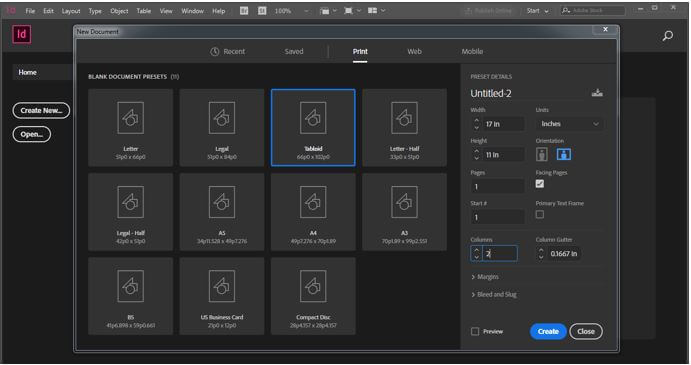Toggle the Facing Pages checkbox

540,184
